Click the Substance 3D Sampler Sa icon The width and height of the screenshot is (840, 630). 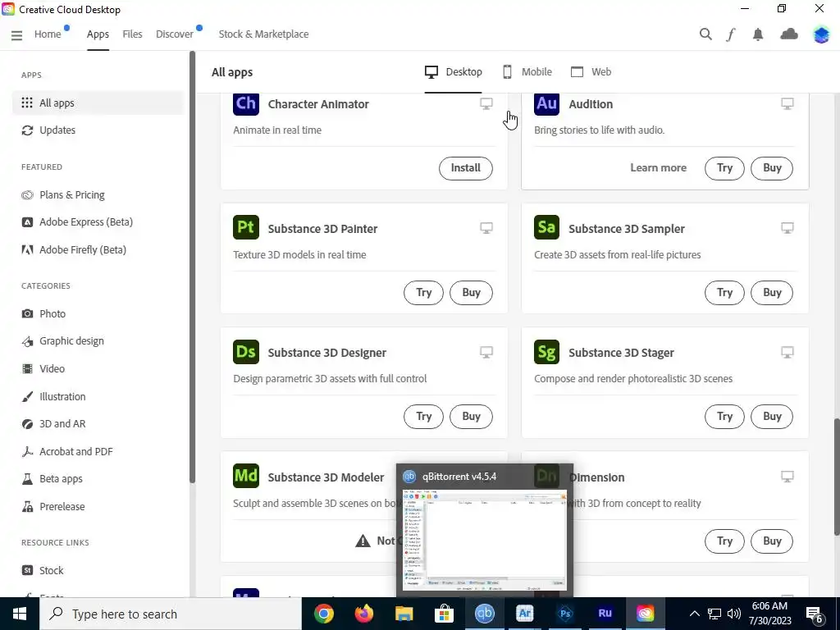(546, 227)
